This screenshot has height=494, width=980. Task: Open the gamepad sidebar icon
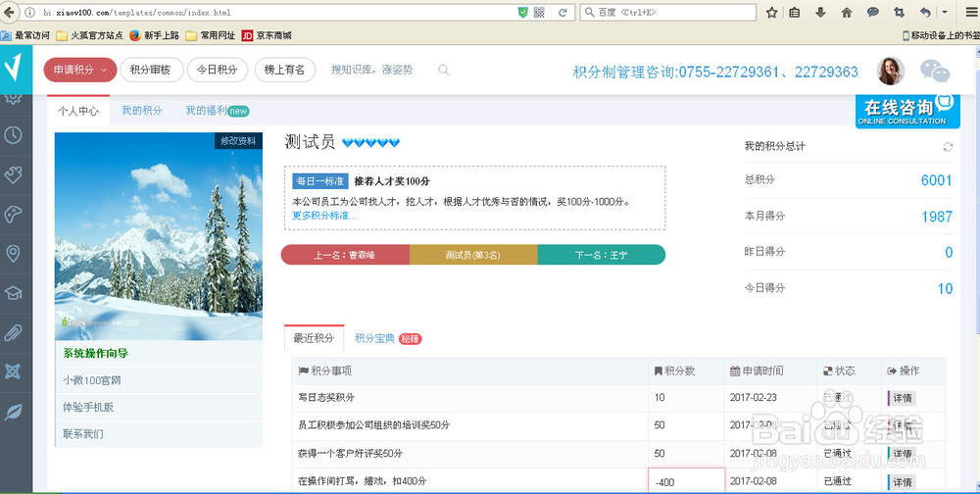tap(13, 214)
